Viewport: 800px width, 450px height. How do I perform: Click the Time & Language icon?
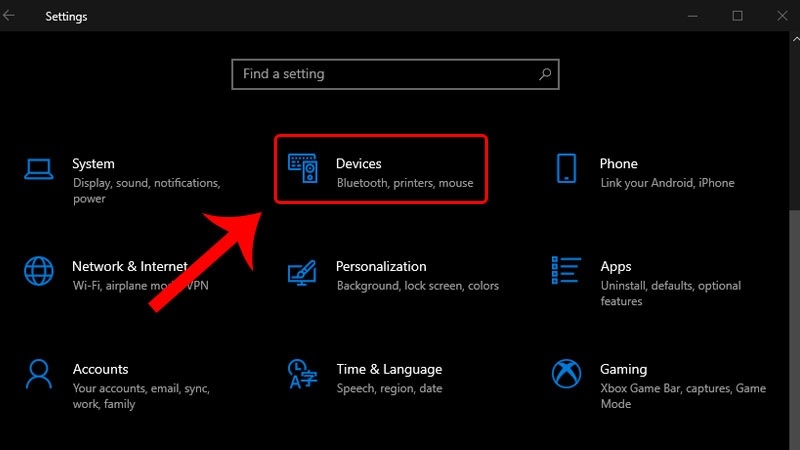pyautogui.click(x=302, y=374)
